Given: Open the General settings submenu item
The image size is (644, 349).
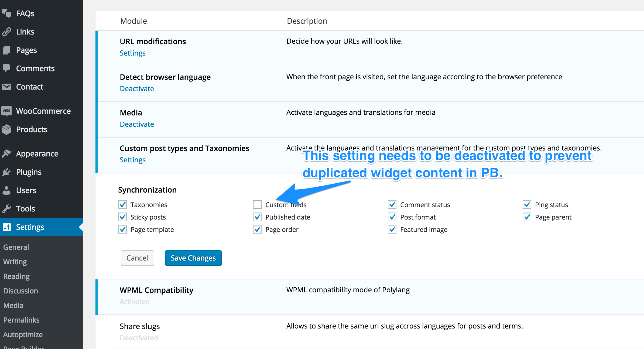Looking at the screenshot, I should coord(16,247).
